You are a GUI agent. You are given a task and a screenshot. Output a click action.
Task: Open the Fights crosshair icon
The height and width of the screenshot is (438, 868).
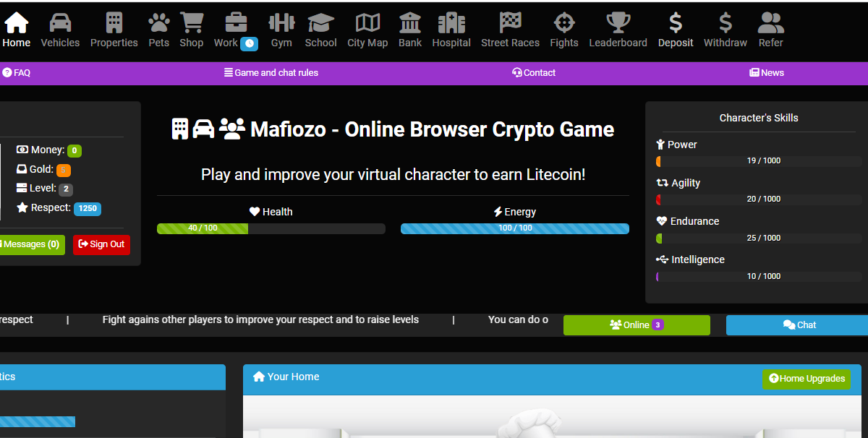564,22
